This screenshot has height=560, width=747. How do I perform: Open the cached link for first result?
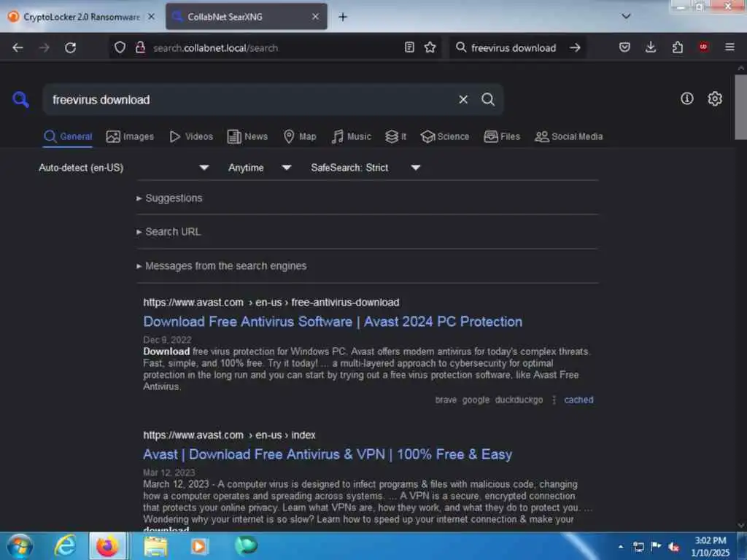578,400
